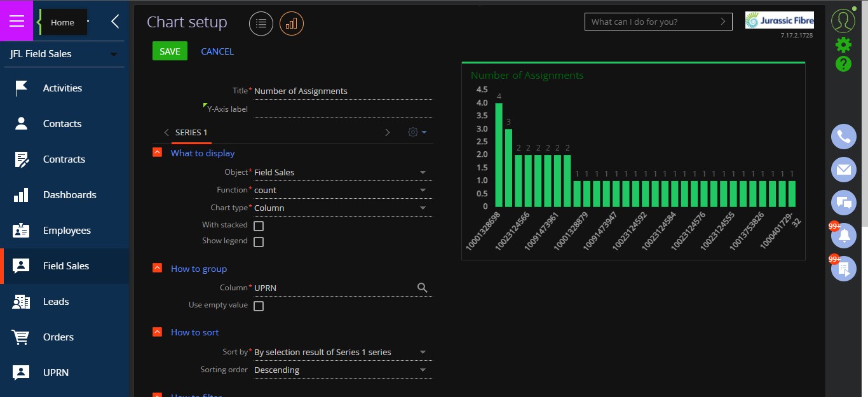Open series settings gear menu
The width and height of the screenshot is (868, 397).
[417, 132]
